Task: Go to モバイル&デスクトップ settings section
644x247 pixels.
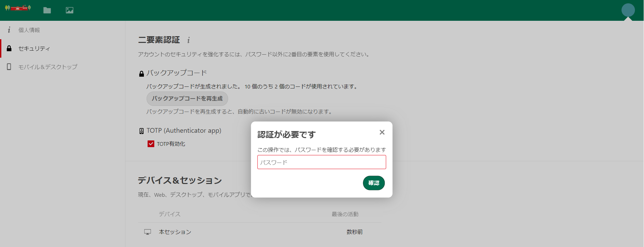Action: click(x=48, y=67)
